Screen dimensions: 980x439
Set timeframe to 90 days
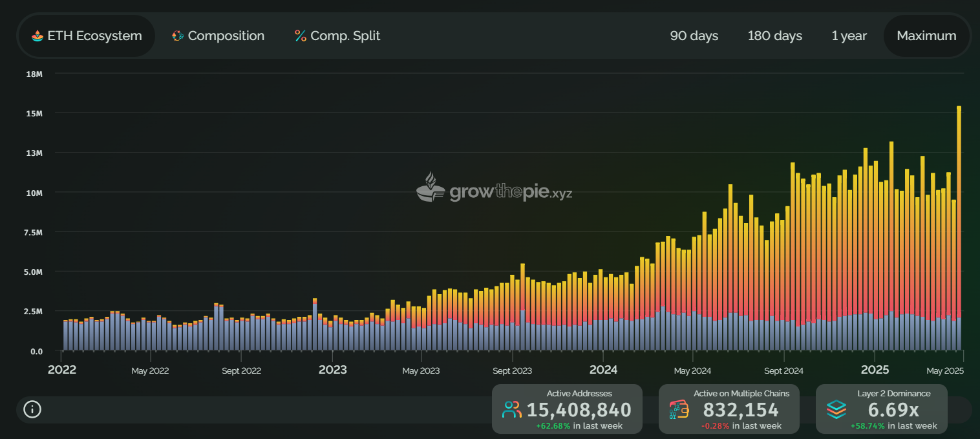[694, 36]
